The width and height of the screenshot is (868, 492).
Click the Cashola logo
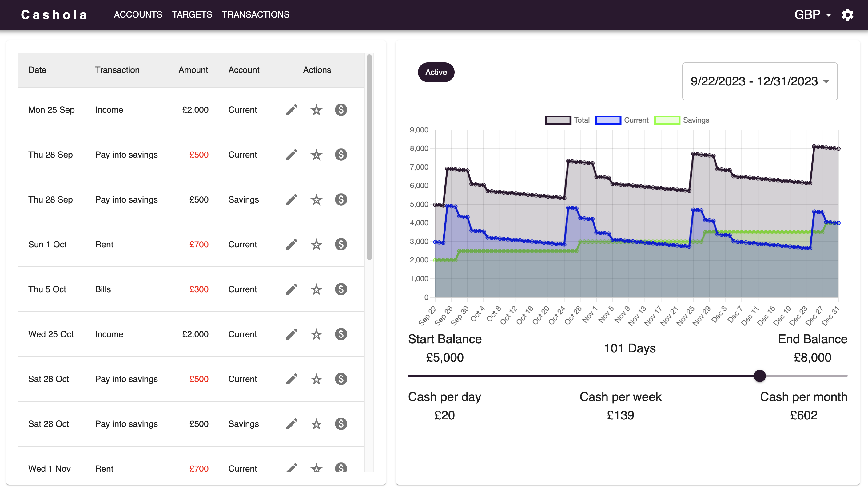(x=54, y=15)
